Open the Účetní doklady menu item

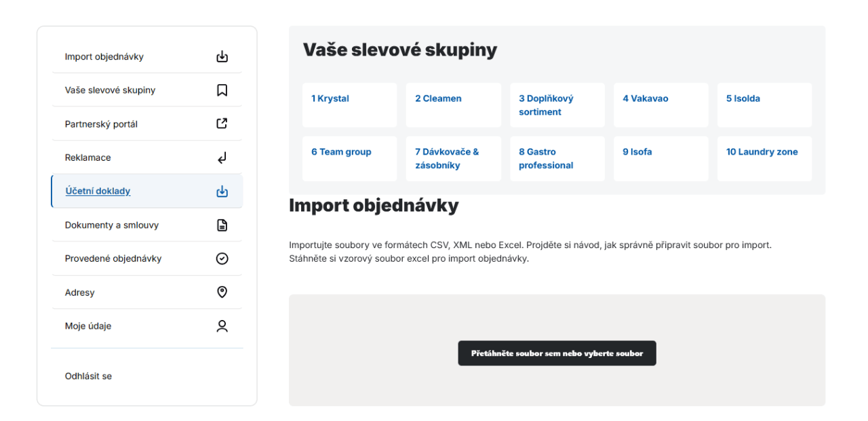pyautogui.click(x=98, y=191)
